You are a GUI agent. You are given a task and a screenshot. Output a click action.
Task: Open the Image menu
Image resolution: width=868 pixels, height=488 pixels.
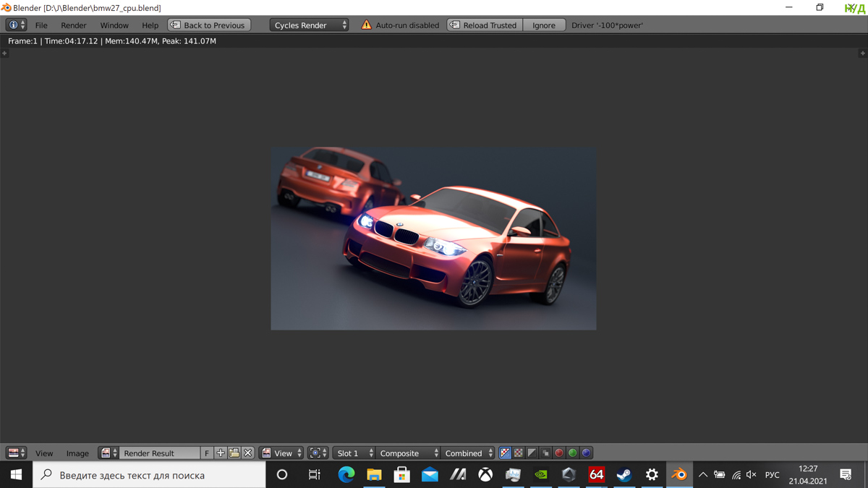pos(77,453)
